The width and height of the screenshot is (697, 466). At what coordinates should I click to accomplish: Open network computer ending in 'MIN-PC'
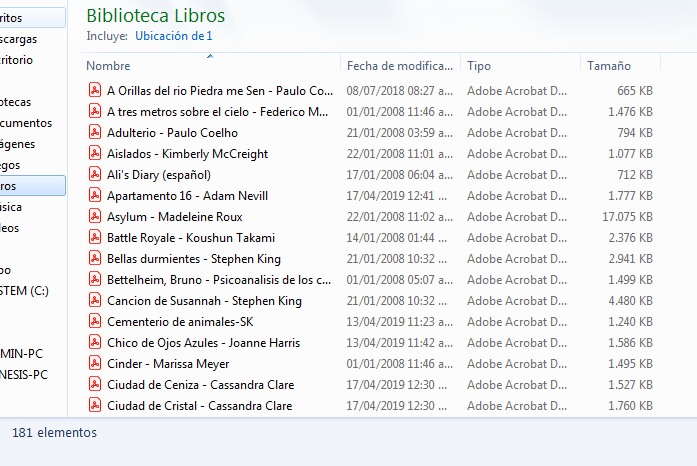[21, 354]
